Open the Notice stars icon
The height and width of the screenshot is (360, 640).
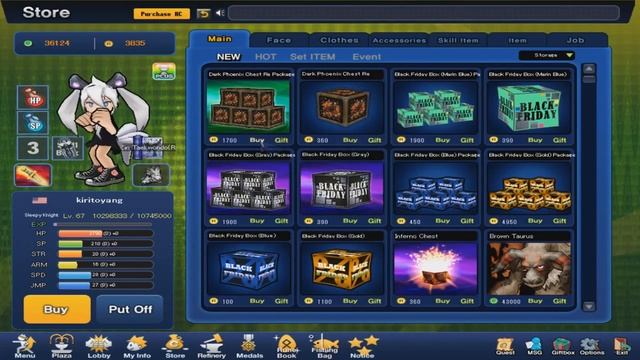pos(362,346)
